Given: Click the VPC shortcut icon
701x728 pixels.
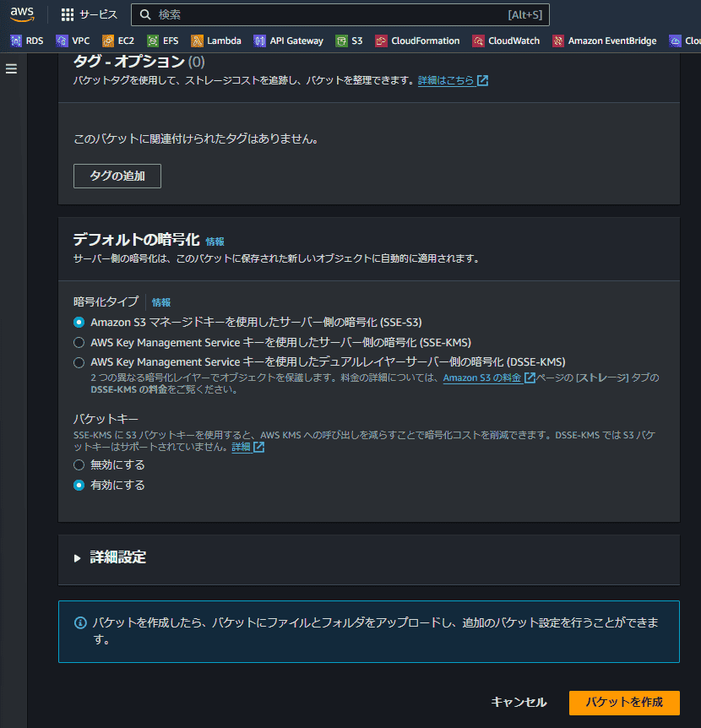Looking at the screenshot, I should (x=62, y=41).
